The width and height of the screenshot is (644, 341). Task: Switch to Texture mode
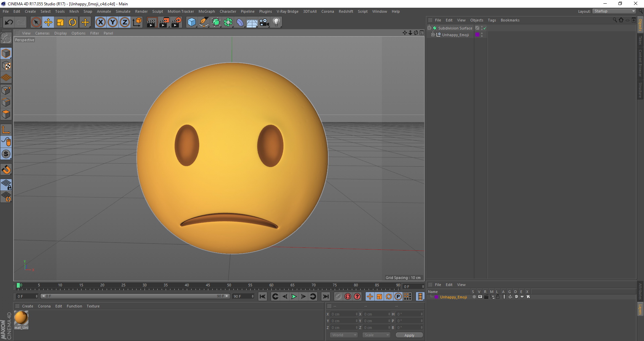[x=6, y=66]
